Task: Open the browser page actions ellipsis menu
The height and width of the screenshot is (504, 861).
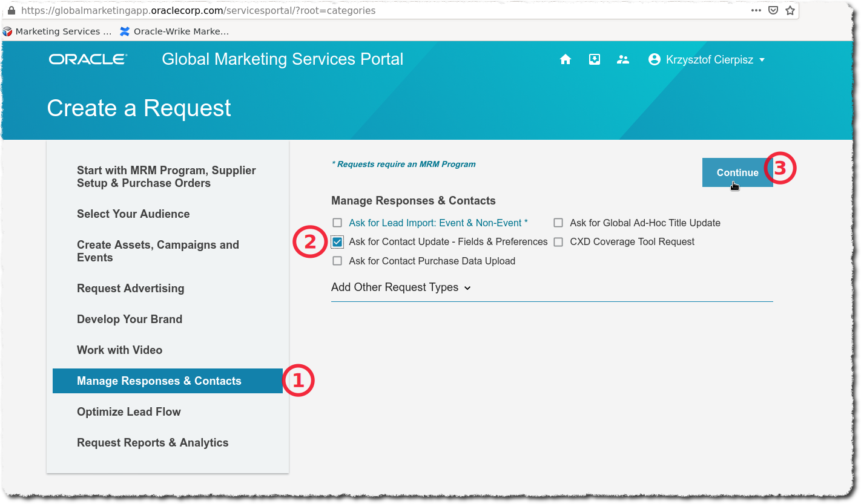Action: (756, 10)
